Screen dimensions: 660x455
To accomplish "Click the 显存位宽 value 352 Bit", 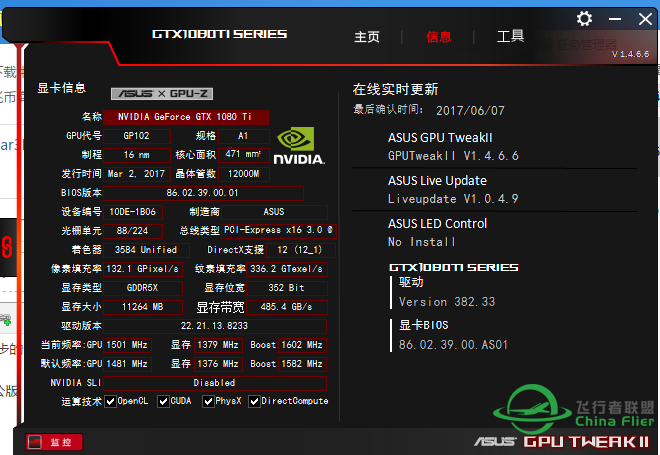I will click(287, 288).
